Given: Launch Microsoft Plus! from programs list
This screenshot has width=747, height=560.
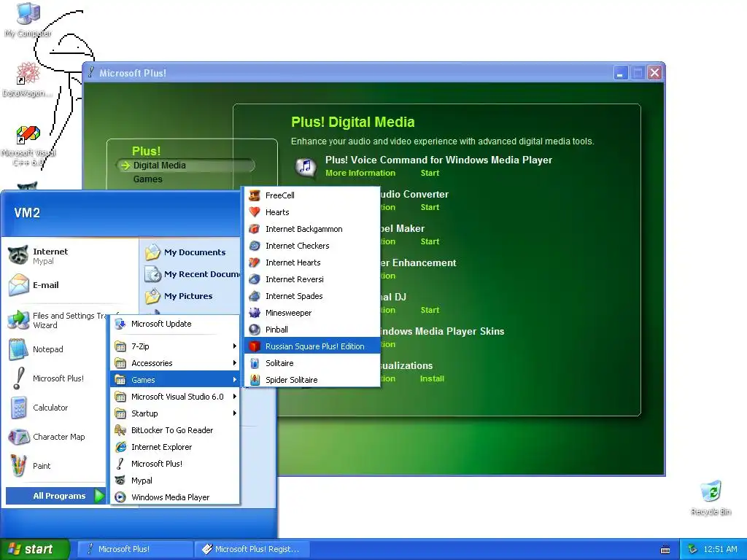Looking at the screenshot, I should point(175,463).
